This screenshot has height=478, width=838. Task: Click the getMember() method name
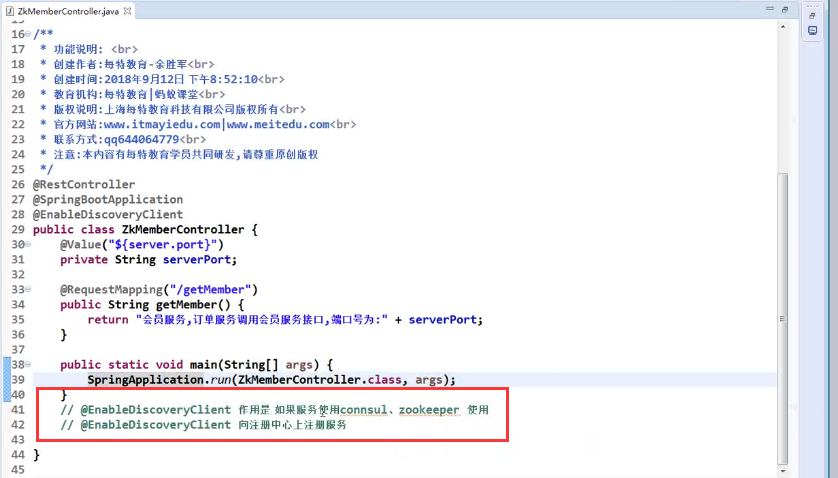(x=186, y=305)
